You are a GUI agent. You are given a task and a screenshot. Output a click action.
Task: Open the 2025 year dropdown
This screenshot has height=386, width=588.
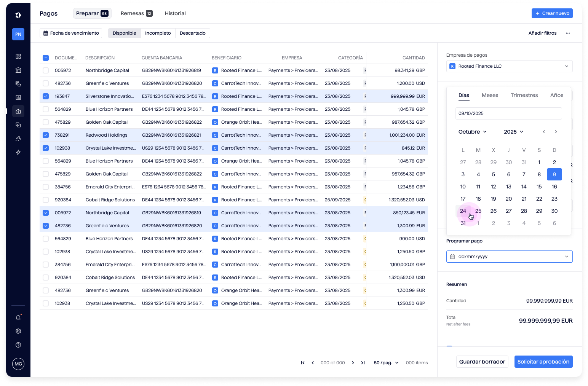[513, 132]
